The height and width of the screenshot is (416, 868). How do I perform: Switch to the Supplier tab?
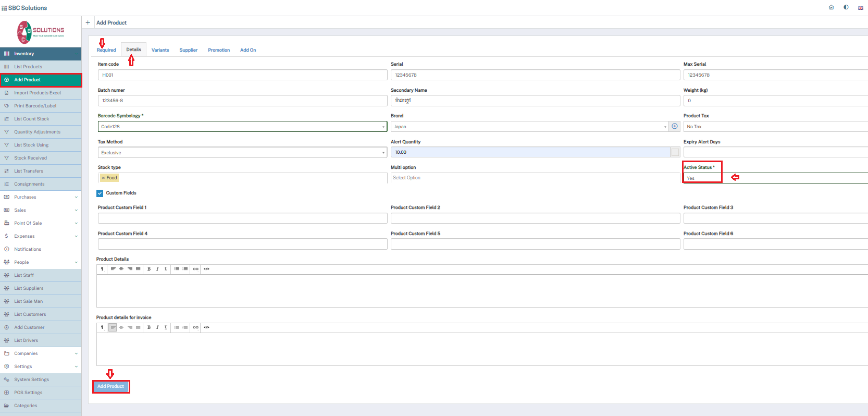pyautogui.click(x=188, y=50)
